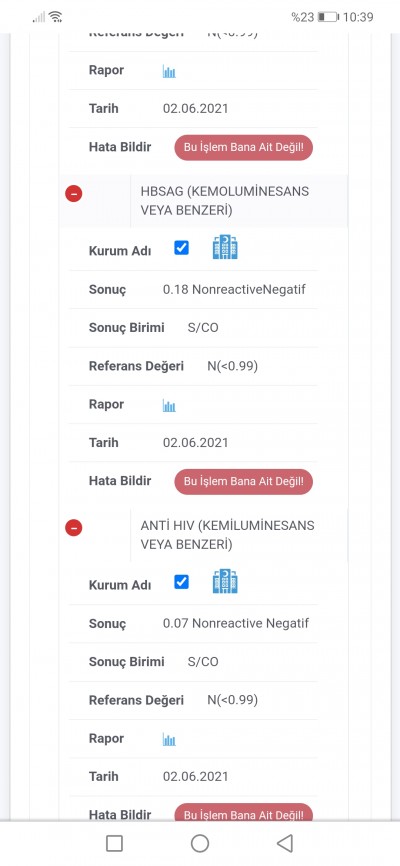Screen dimensions: 400x866
Task: Open report chart icon in HBSAG section
Action: point(169,406)
